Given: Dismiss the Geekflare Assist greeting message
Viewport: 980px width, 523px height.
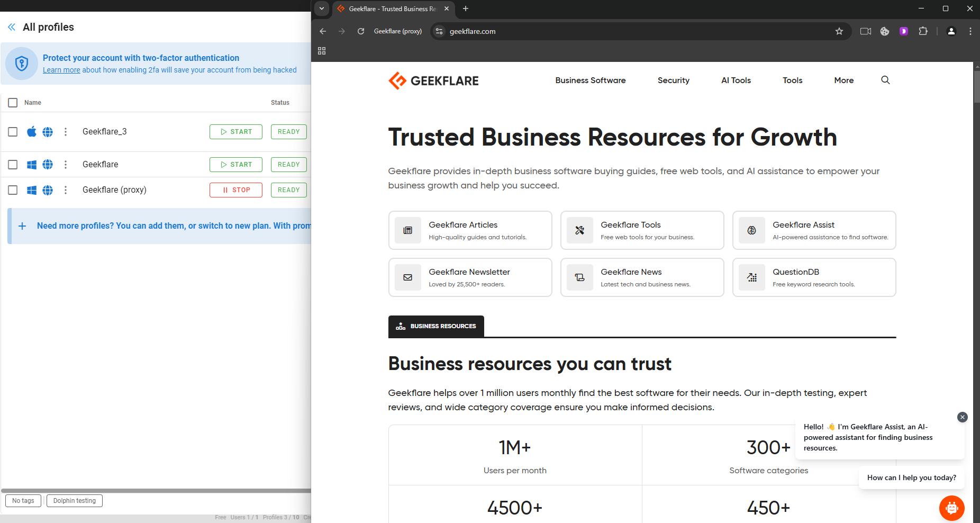Looking at the screenshot, I should (962, 417).
